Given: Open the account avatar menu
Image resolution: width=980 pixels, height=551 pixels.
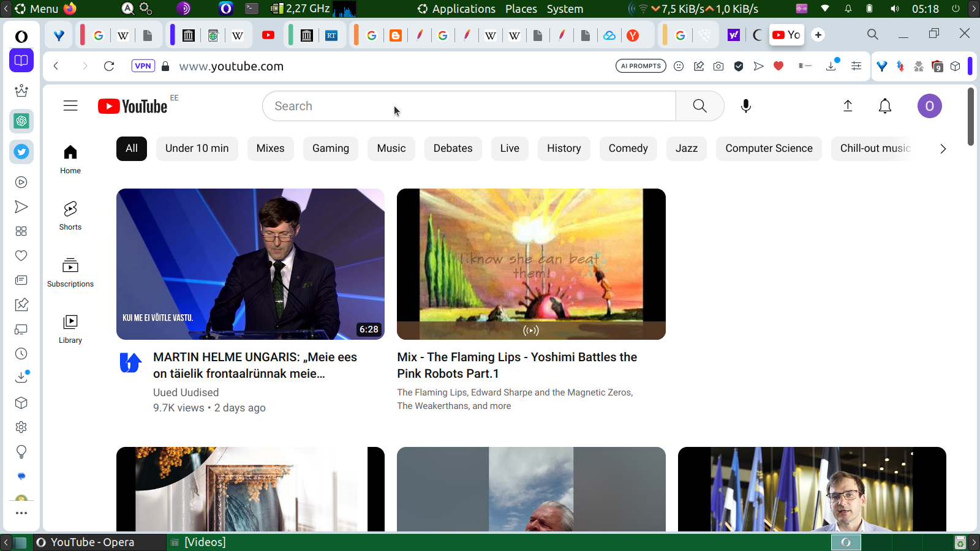Looking at the screenshot, I should 929,106.
